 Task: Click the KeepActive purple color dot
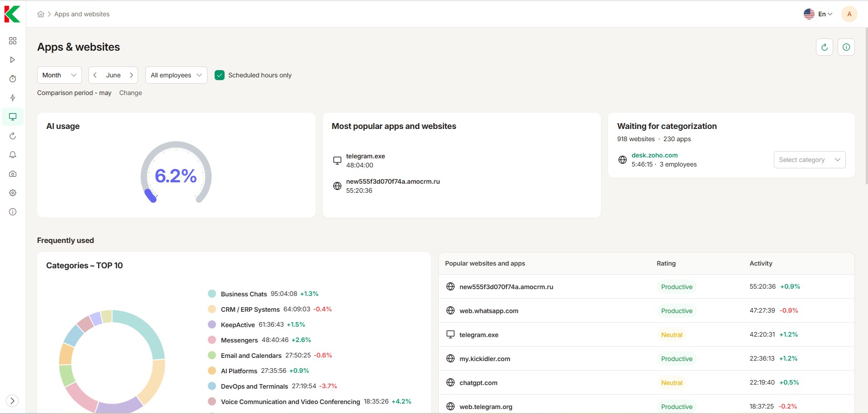(212, 324)
